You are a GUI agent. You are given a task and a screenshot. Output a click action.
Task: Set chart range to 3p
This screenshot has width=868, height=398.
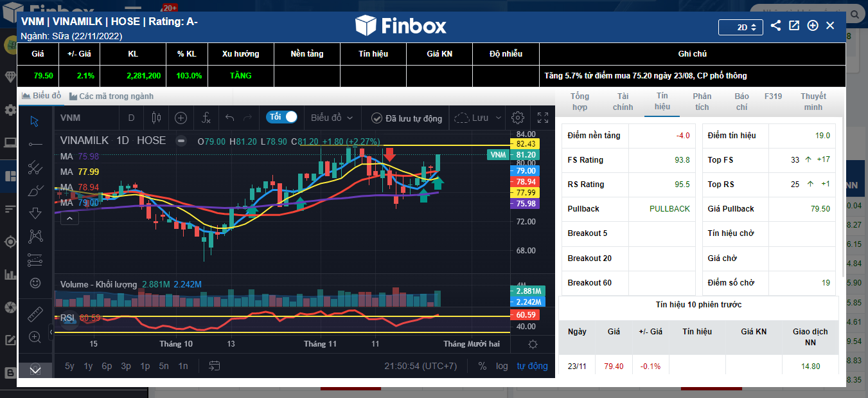pyautogui.click(x=126, y=366)
